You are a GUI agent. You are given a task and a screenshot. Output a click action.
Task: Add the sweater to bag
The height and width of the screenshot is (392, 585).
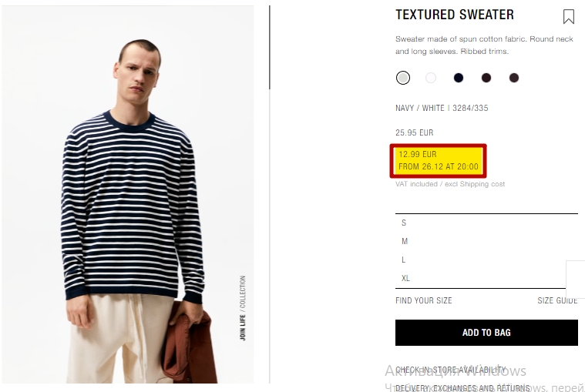pos(486,333)
